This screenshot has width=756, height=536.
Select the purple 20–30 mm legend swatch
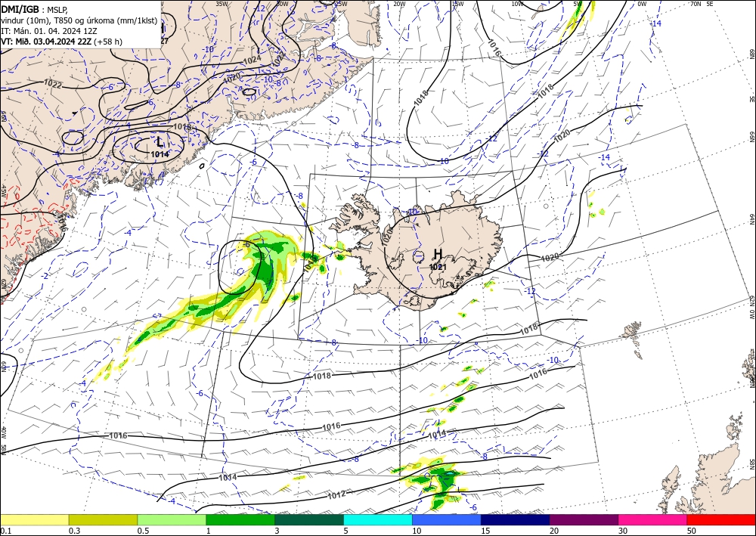tap(584, 519)
